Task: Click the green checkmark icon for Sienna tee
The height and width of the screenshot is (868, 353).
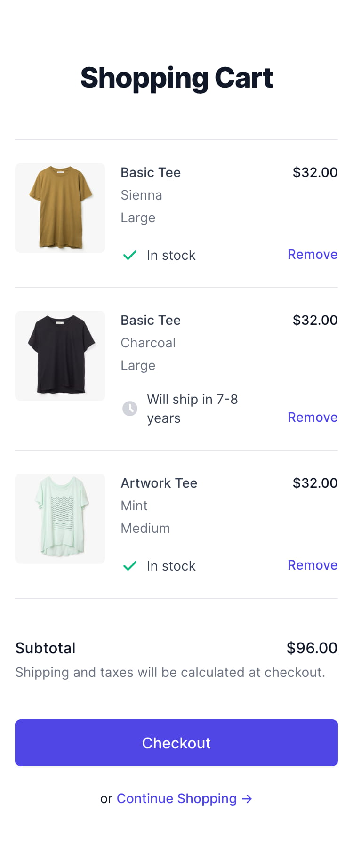Action: point(129,255)
